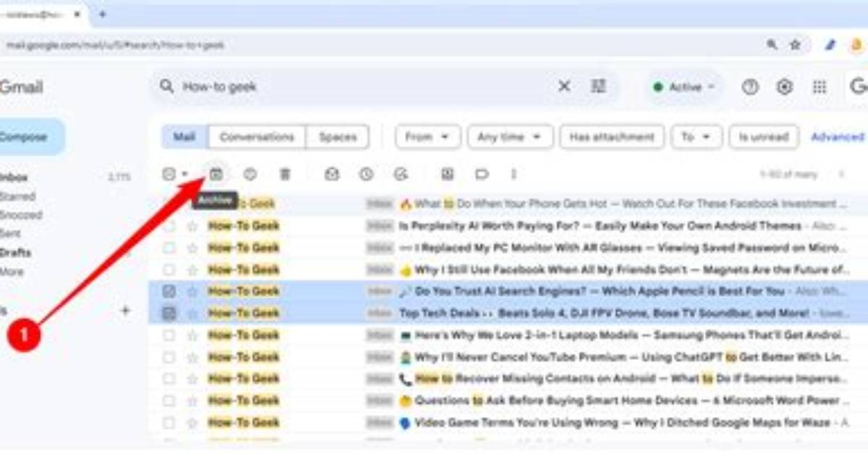Select the "Is Perplexity AI Worth Paying For?" email checkbox
This screenshot has width=868, height=454.
click(x=169, y=226)
